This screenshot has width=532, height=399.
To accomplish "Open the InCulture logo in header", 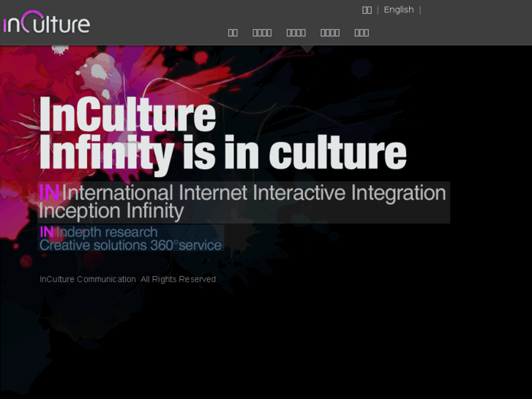I will [x=47, y=22].
